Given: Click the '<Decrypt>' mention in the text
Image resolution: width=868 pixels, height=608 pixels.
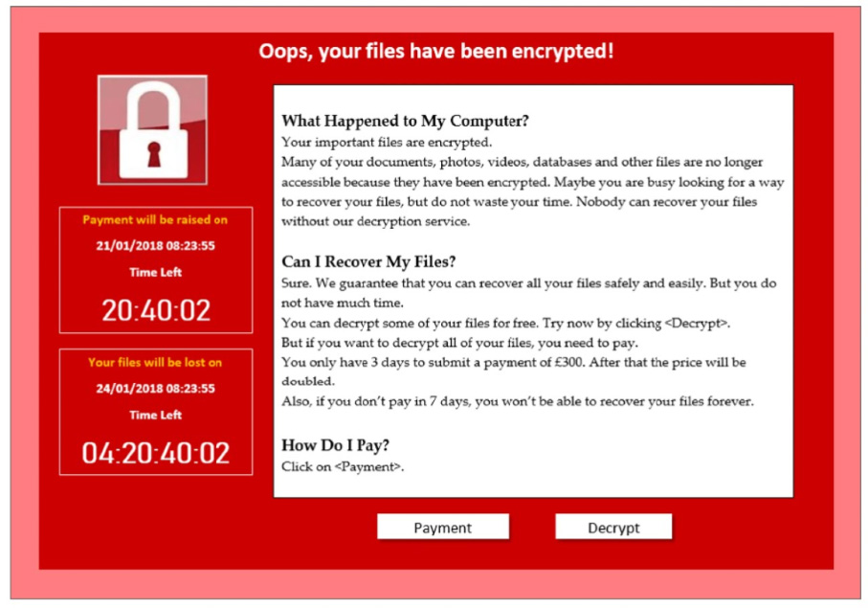Looking at the screenshot, I should click(x=697, y=324).
